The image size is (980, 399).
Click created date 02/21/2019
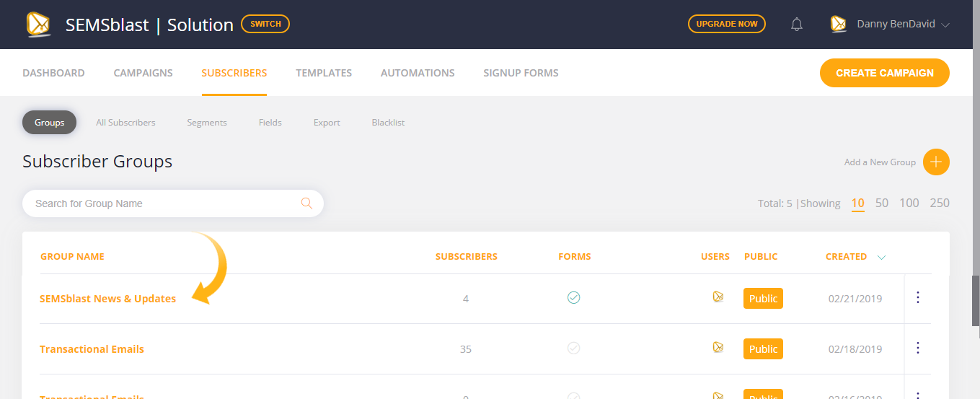coord(855,299)
